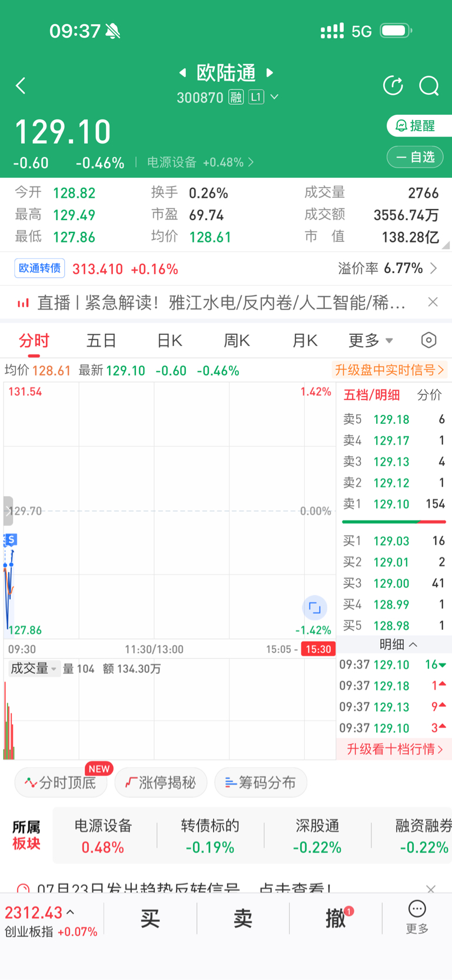Tap 09:37 129.18 trade detail row
The image size is (452, 980).
393,686
